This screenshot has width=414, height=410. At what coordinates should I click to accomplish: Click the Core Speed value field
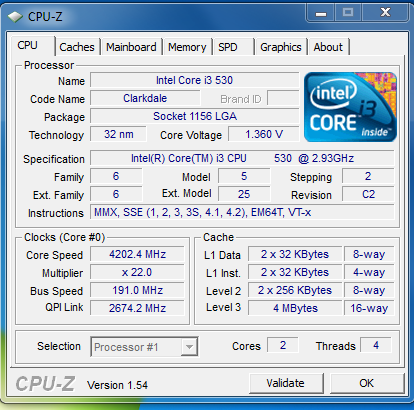click(137, 254)
